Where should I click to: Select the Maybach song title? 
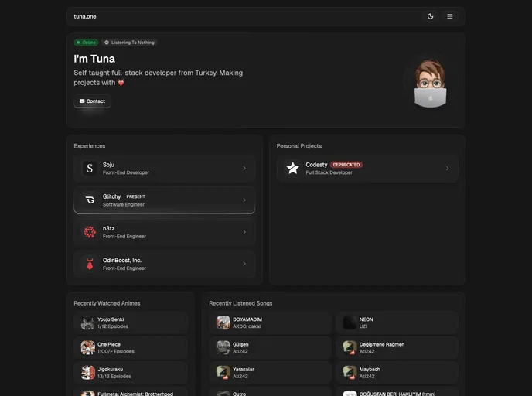tap(370, 369)
